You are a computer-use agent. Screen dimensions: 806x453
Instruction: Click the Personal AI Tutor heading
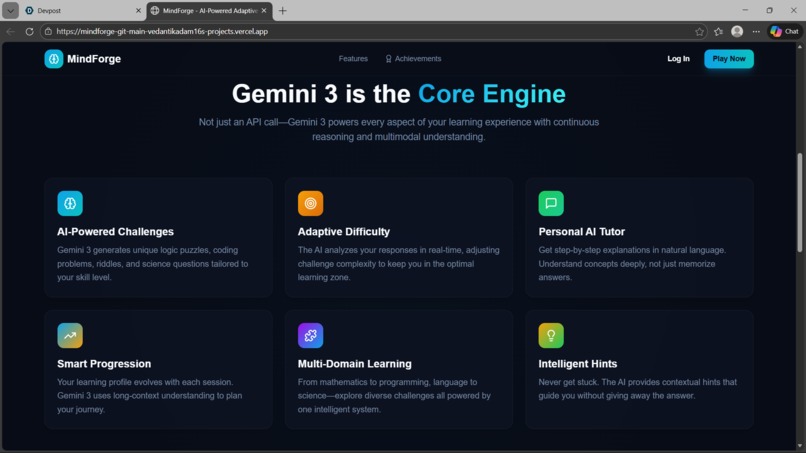[581, 232]
